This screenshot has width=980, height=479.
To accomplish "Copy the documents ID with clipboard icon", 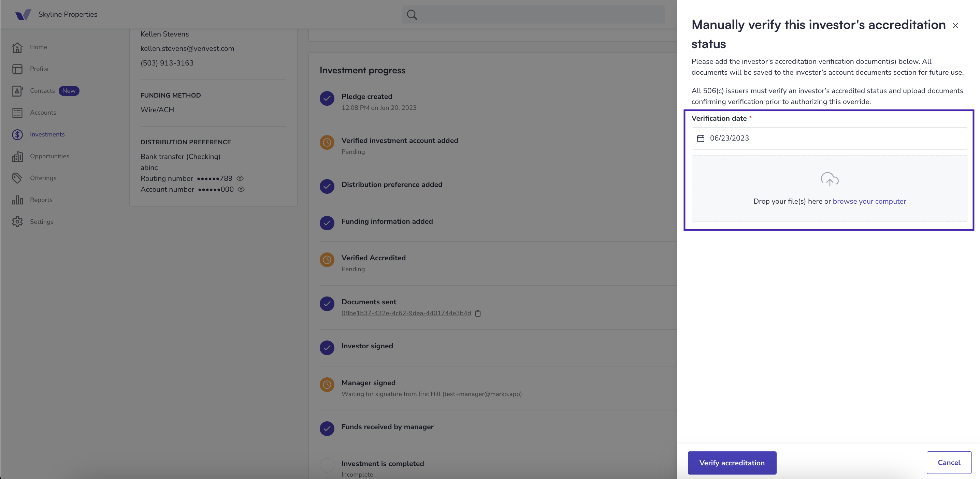I will click(478, 313).
